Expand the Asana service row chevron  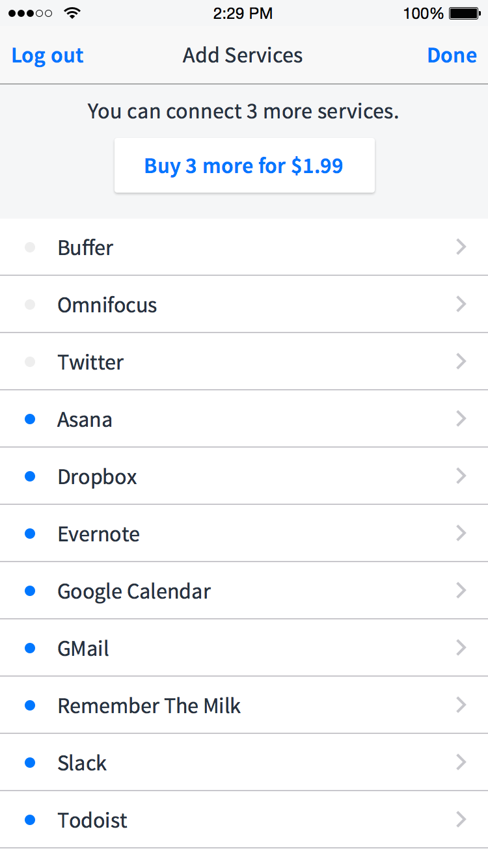point(461,418)
